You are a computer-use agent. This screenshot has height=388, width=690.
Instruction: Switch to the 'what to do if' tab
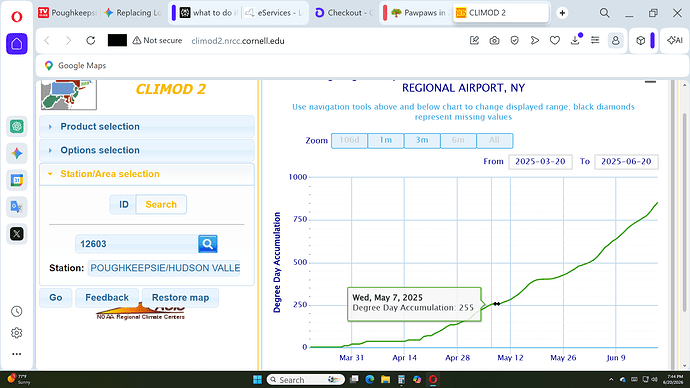(x=209, y=13)
